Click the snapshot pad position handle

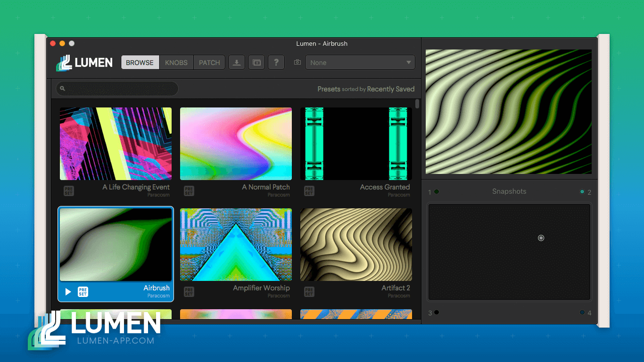541,238
